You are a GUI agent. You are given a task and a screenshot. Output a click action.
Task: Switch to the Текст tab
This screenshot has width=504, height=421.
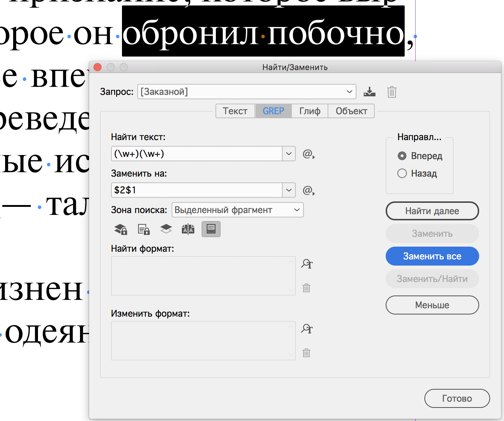pos(235,111)
